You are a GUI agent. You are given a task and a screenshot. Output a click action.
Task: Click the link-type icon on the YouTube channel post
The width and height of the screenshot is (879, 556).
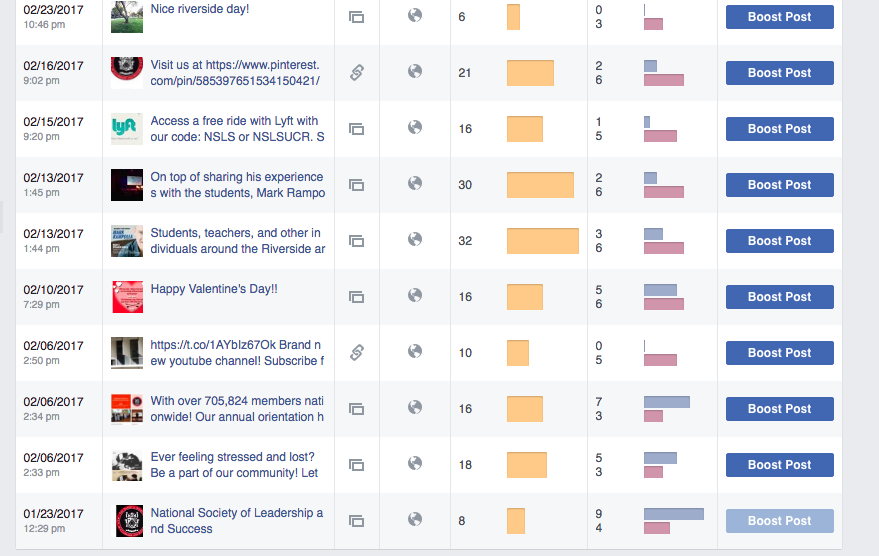pyautogui.click(x=356, y=352)
